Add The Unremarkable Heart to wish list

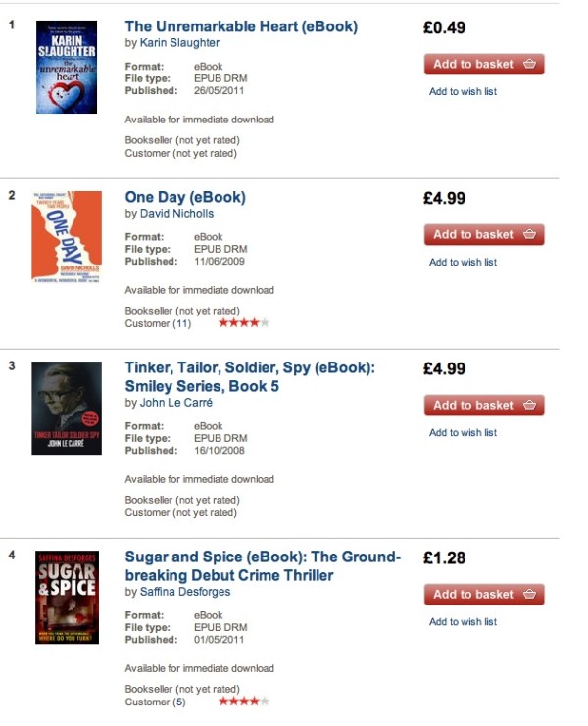(x=463, y=92)
